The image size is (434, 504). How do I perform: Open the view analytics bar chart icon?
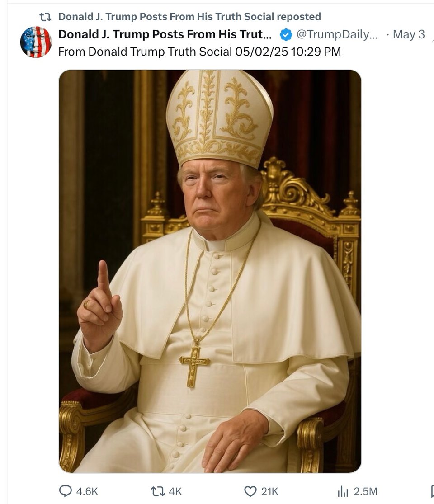pos(342,491)
